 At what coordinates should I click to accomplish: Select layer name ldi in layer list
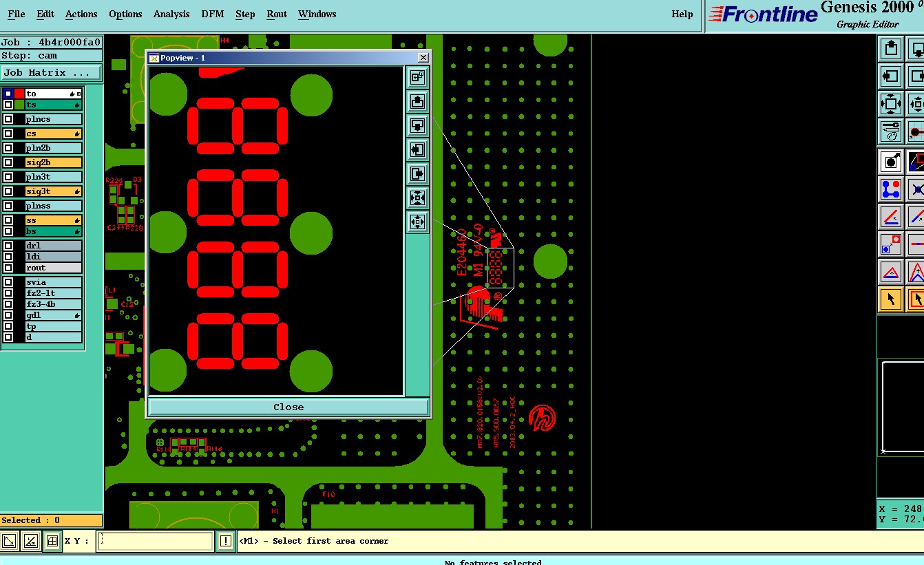(x=54, y=257)
